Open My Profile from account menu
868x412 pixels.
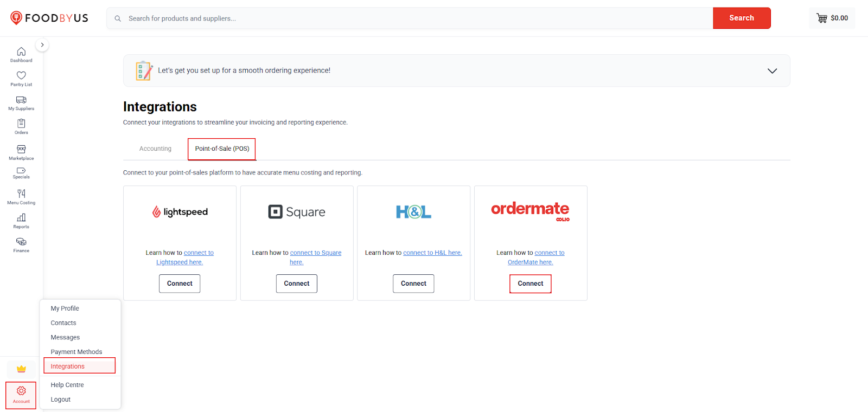point(65,308)
